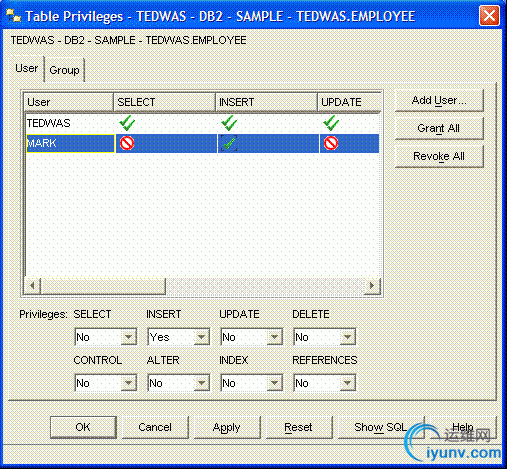Click MARK UPDATE denied icon

pyautogui.click(x=331, y=143)
